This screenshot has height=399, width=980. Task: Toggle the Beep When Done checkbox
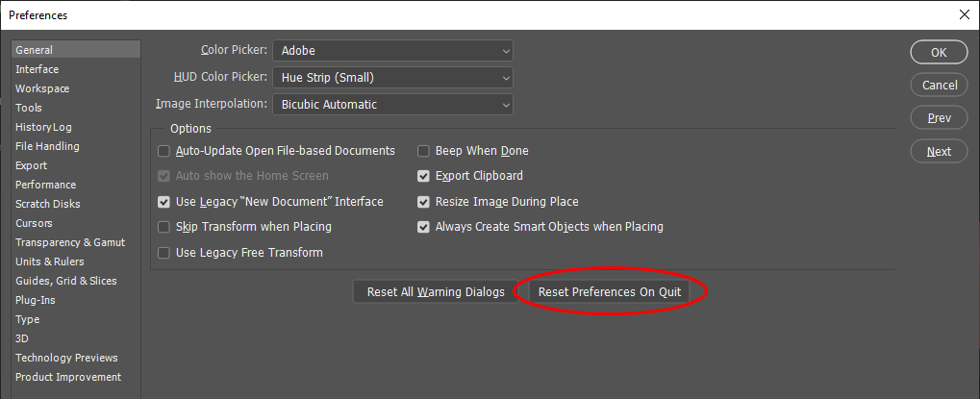pyautogui.click(x=423, y=151)
